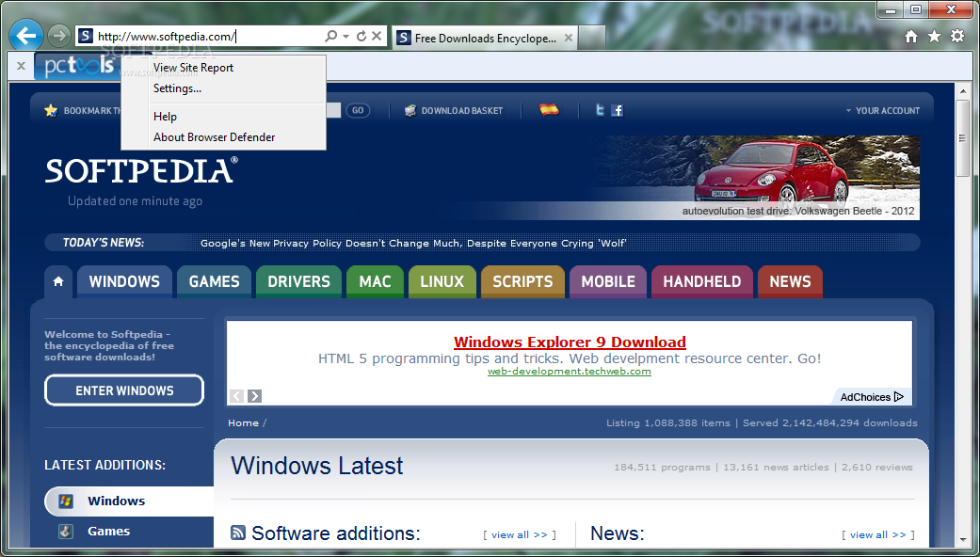Switch to the SCRIPTS category tab
The height and width of the screenshot is (557, 980).
click(x=522, y=281)
